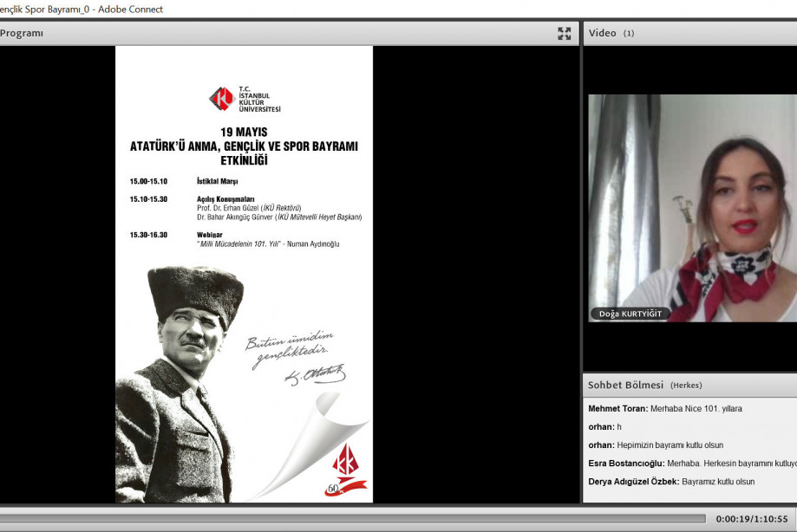Select the Video panel title
Image resolution: width=797 pixels, height=532 pixels.
tap(603, 34)
